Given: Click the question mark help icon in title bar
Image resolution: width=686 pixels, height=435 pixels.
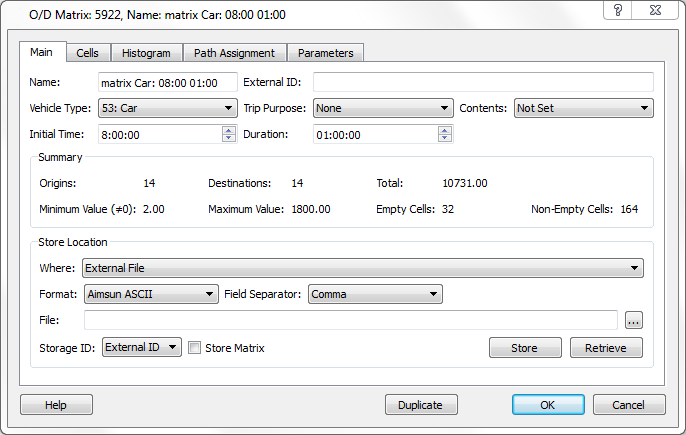Looking at the screenshot, I should [x=620, y=10].
